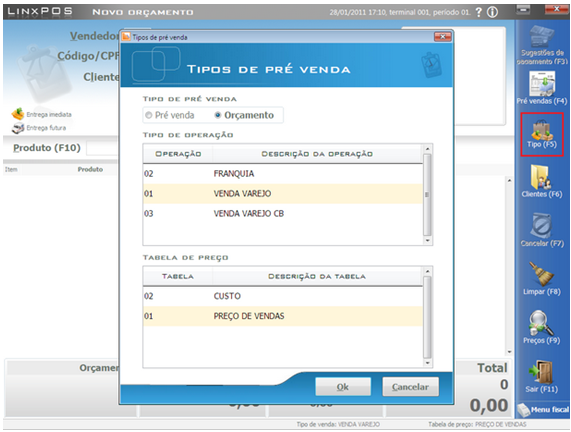This screenshot has width=571, height=432.
Task: Open Sugestões de pagamento (F3) icon
Action: [542, 36]
